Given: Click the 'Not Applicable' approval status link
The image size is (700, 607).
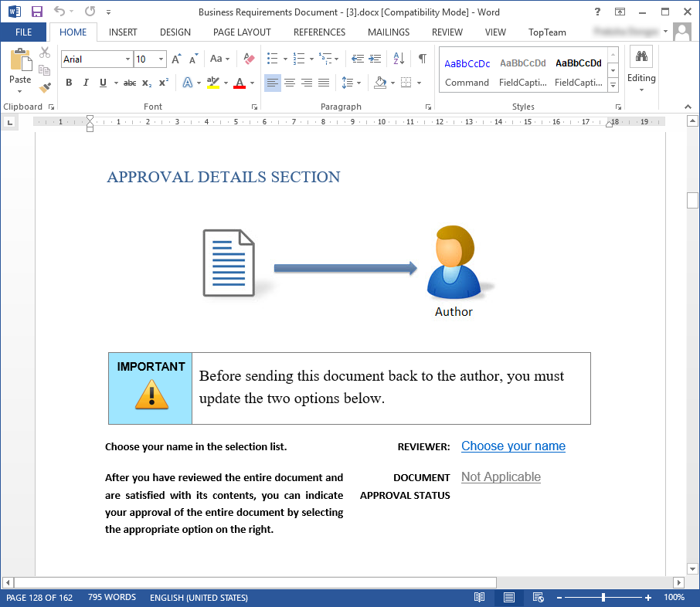Looking at the screenshot, I should point(501,476).
